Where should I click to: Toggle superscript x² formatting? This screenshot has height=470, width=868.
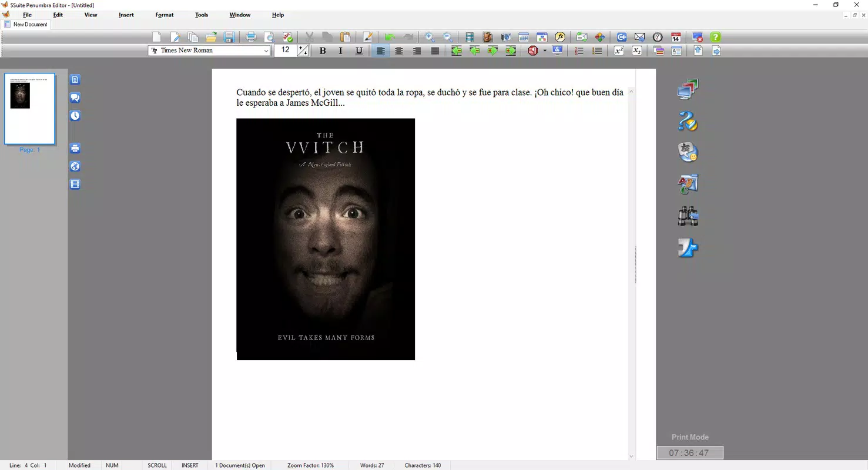click(x=619, y=51)
